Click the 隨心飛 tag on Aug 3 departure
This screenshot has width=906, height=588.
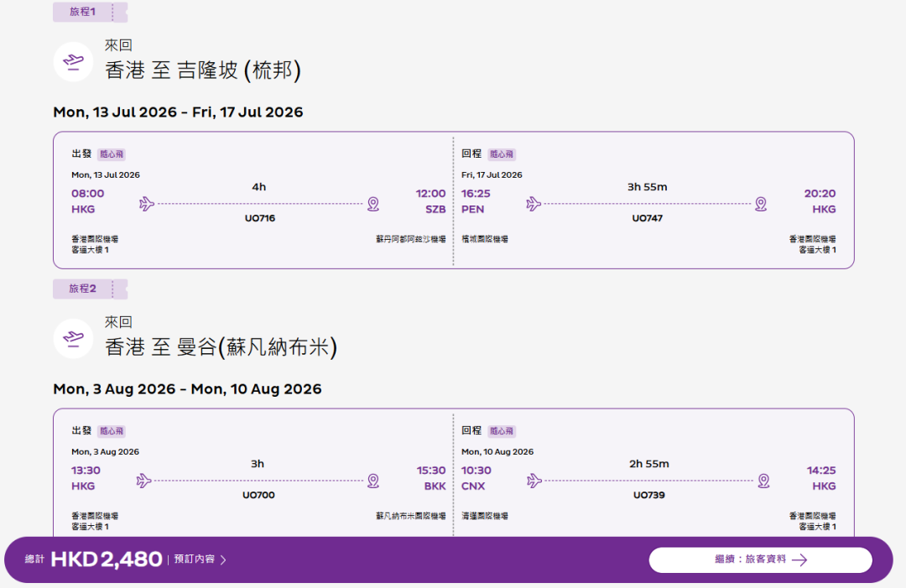pyautogui.click(x=112, y=431)
